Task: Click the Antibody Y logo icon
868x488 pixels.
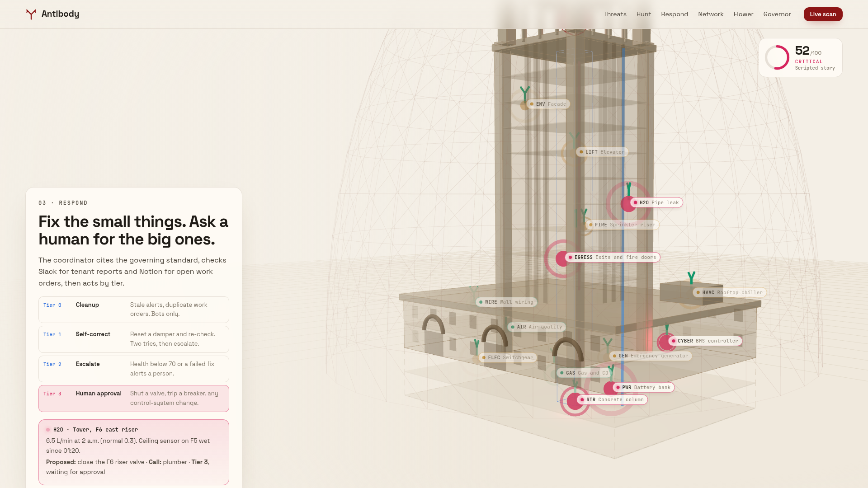Action: point(31,14)
